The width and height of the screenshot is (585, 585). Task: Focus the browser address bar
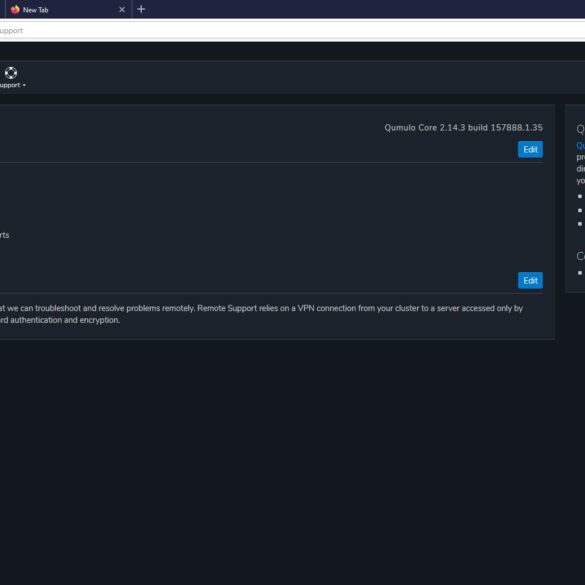click(x=292, y=31)
